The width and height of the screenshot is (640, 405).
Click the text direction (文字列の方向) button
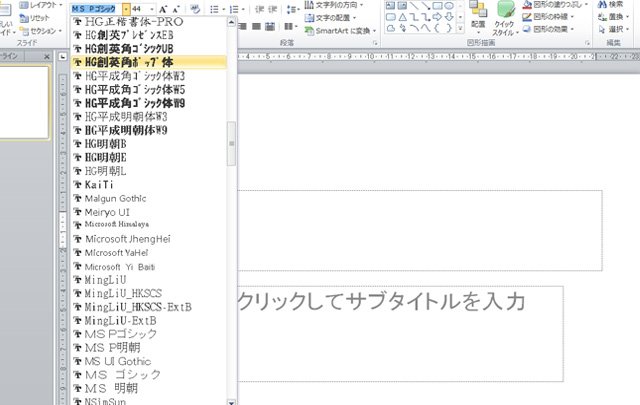click(x=337, y=4)
